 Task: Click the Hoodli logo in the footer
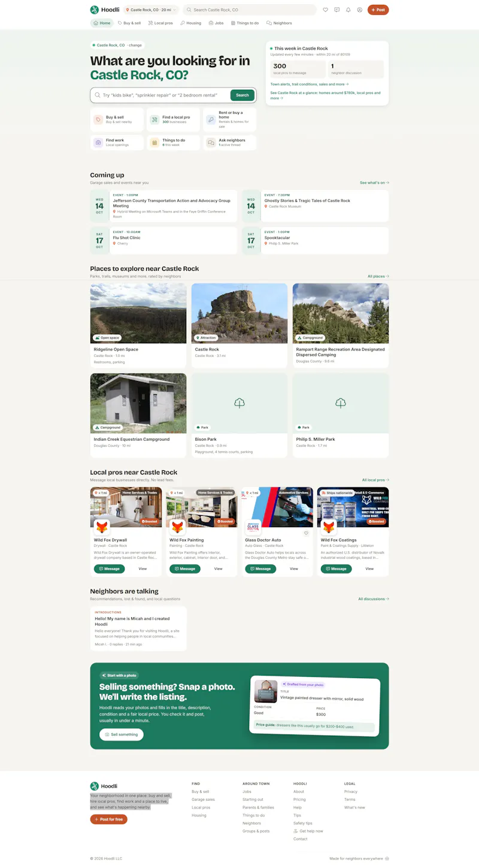(104, 786)
